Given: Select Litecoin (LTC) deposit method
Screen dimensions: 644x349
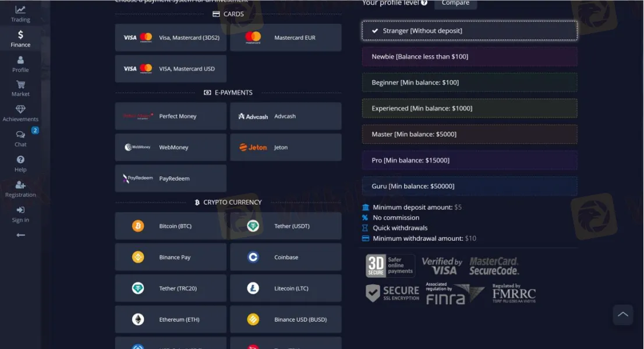Looking at the screenshot, I should (x=285, y=288).
